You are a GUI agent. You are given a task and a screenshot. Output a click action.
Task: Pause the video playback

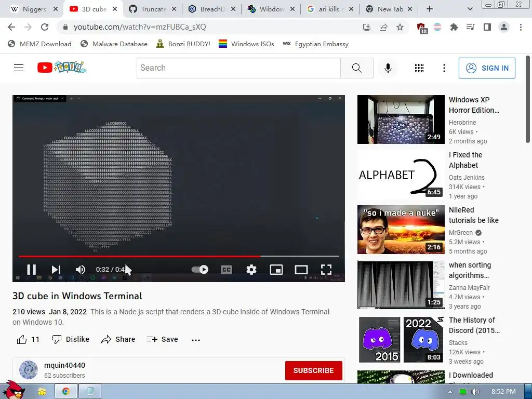pyautogui.click(x=32, y=270)
